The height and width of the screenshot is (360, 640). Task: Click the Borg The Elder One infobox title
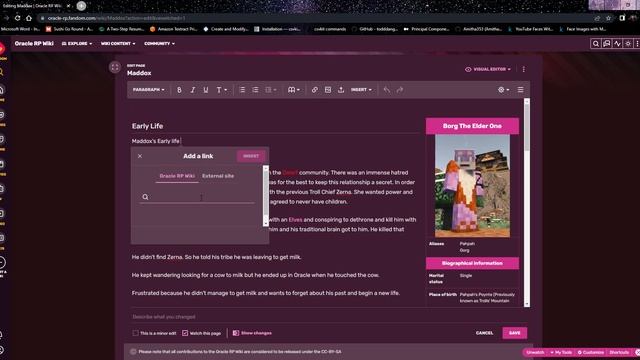(x=472, y=126)
